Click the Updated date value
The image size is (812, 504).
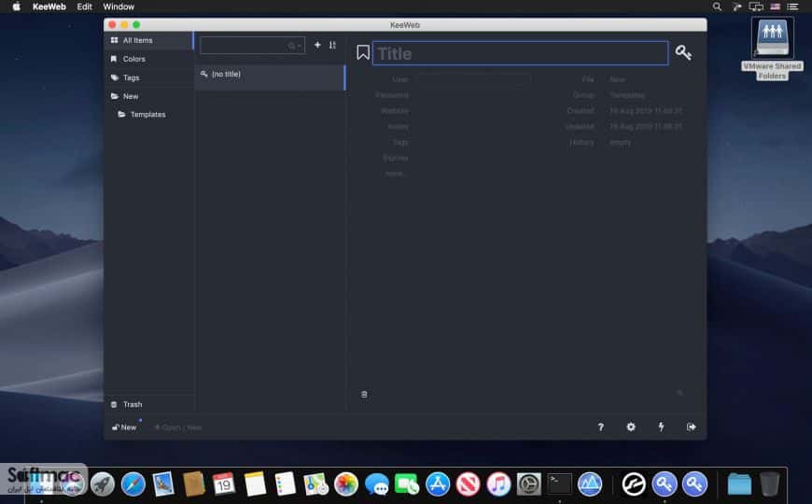pyautogui.click(x=646, y=126)
